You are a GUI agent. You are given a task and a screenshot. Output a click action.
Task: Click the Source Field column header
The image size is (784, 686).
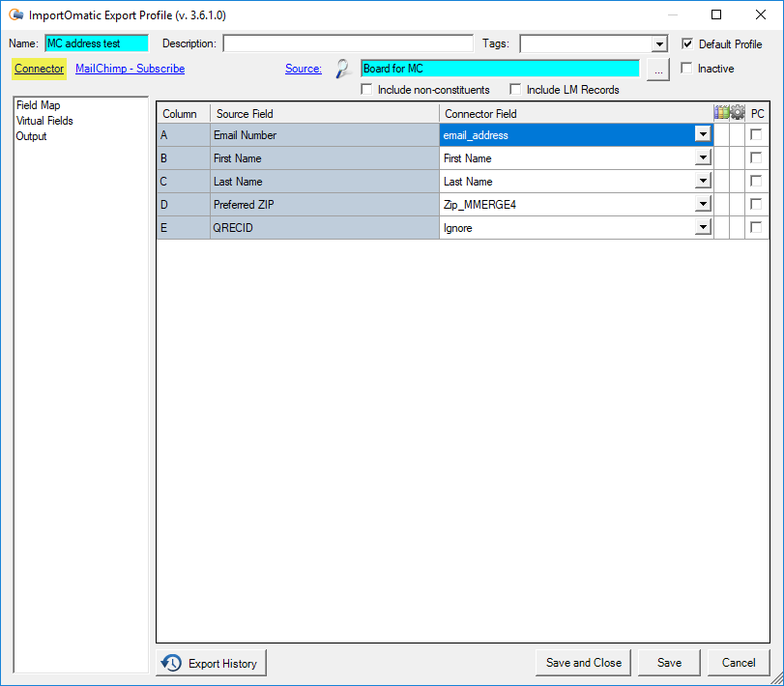pos(325,113)
